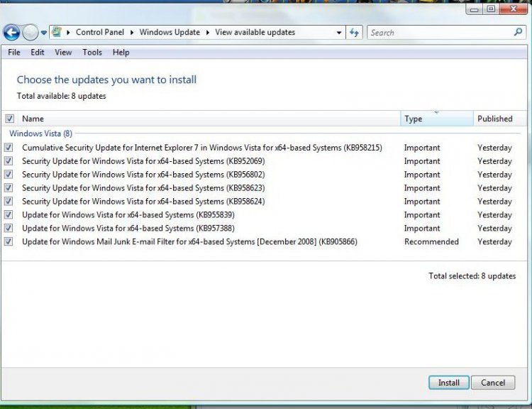
Task: Uncheck the KB956802 security update
Action: coord(9,174)
